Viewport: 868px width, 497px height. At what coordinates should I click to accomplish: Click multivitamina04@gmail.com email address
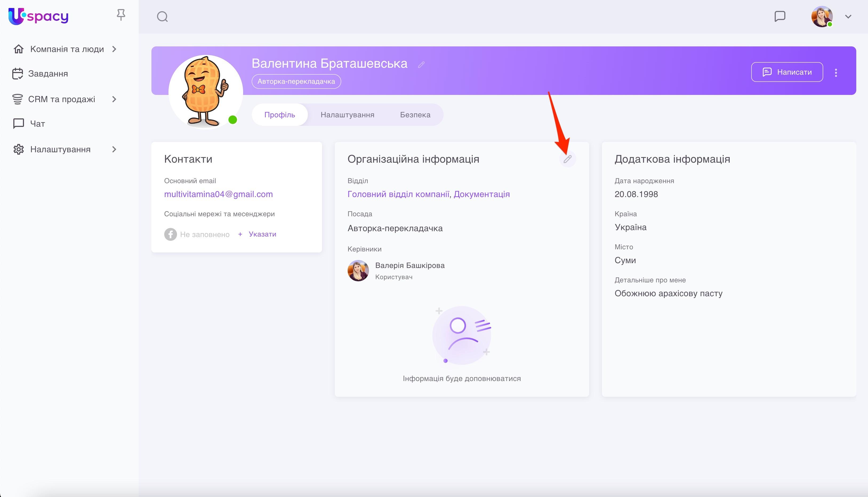pos(219,194)
